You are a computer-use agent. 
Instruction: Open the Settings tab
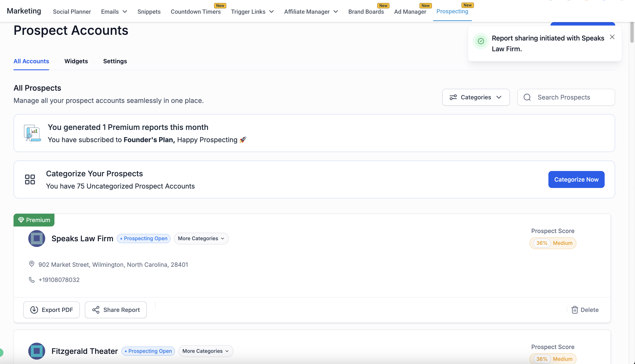click(115, 61)
